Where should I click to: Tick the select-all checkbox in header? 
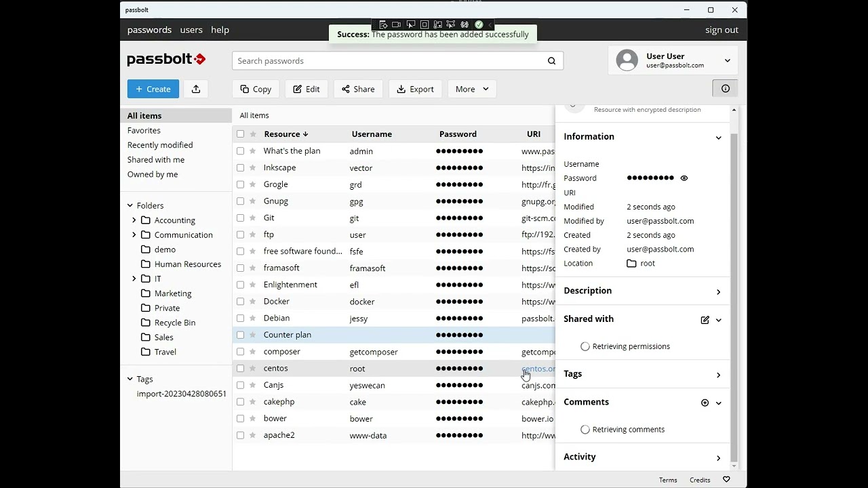pos(240,134)
